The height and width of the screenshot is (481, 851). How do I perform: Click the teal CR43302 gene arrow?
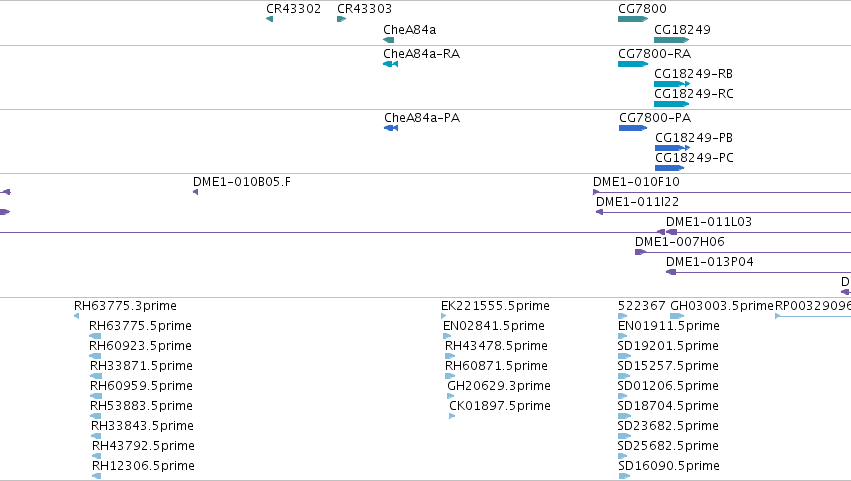(269, 19)
